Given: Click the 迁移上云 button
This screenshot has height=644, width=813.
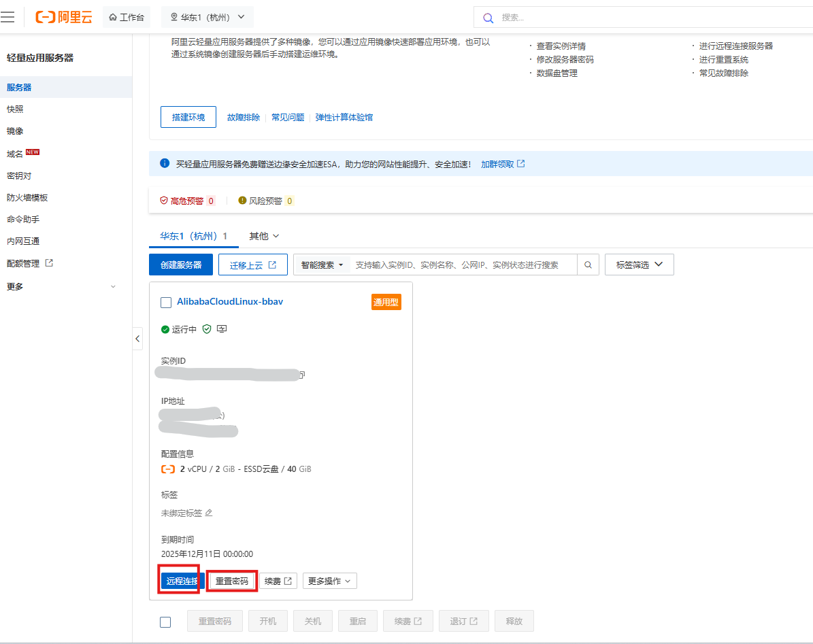Looking at the screenshot, I should click(253, 265).
